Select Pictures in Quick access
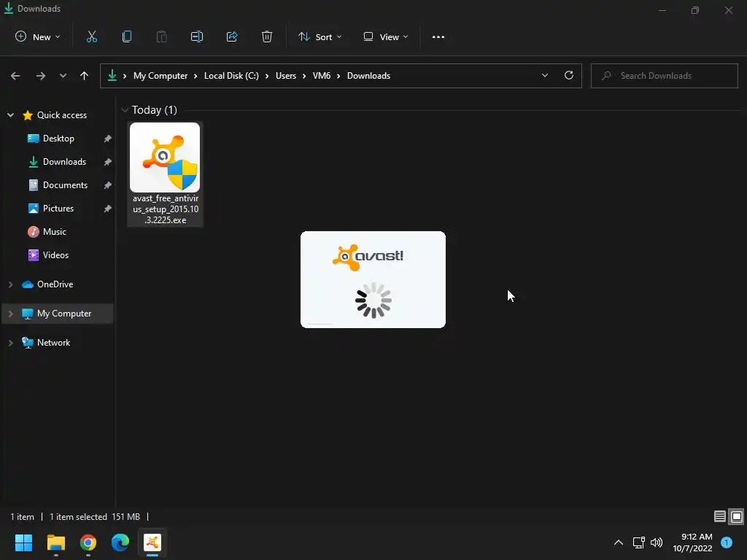 [58, 209]
